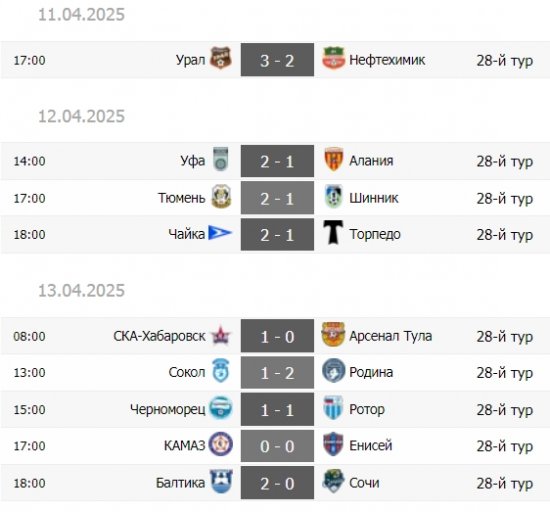The width and height of the screenshot is (550, 512).
Task: Click the Чайка blue pennant logo
Action: tap(220, 233)
